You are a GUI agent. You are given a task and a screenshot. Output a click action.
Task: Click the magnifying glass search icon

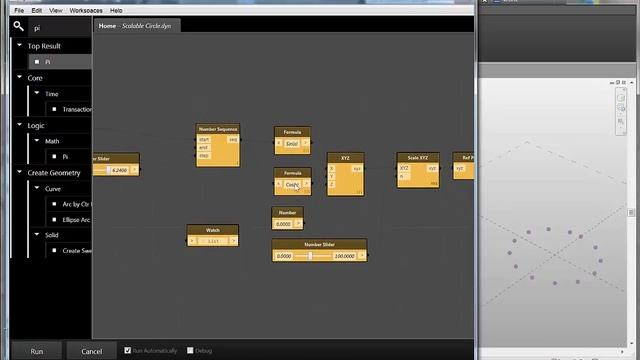tap(18, 27)
